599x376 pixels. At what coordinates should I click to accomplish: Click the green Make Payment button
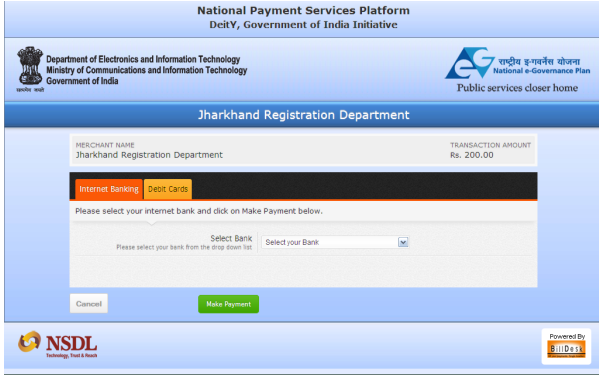(228, 304)
